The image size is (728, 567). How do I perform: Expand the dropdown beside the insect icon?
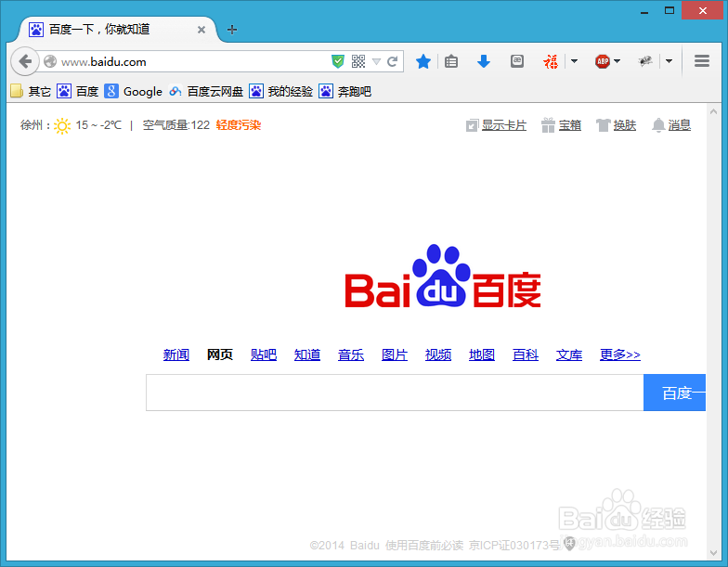pos(669,61)
